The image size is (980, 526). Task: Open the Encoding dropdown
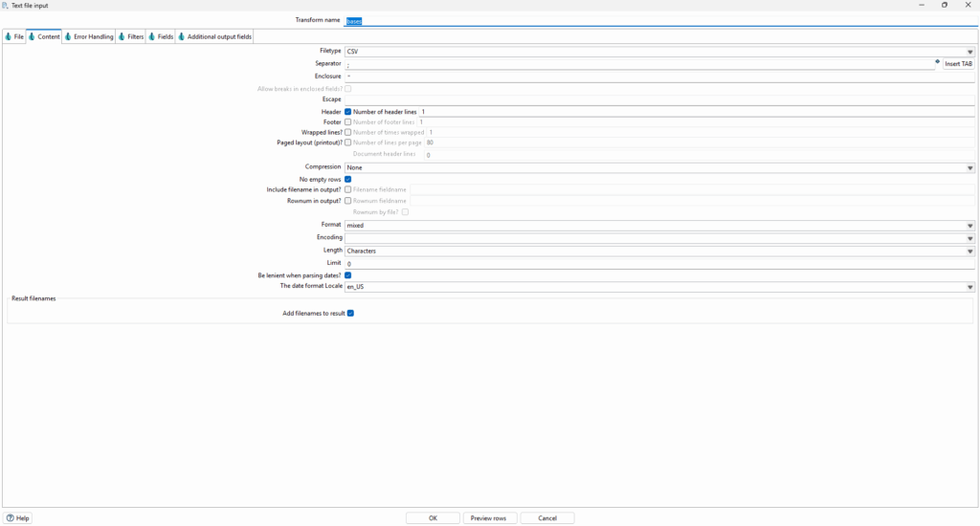pyautogui.click(x=659, y=238)
